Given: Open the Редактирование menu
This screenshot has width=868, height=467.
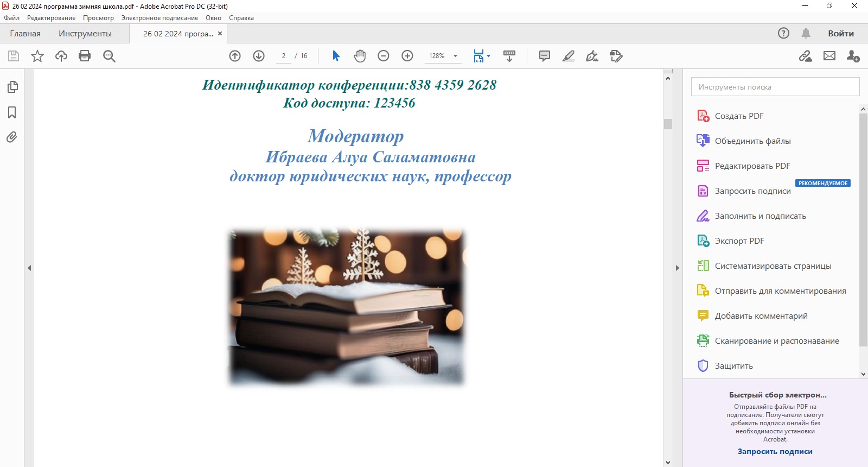Looking at the screenshot, I should coord(52,18).
